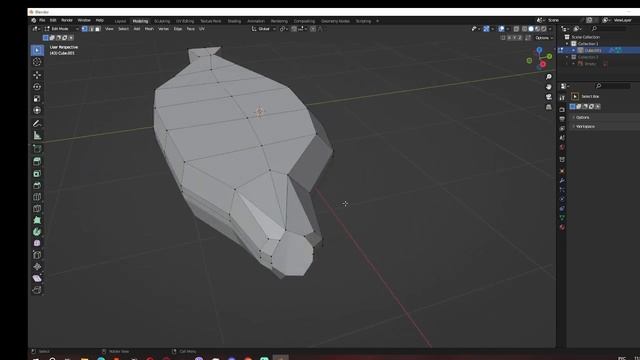The image size is (640, 360).
Task: Select the Annotate tool
Action: click(37, 123)
